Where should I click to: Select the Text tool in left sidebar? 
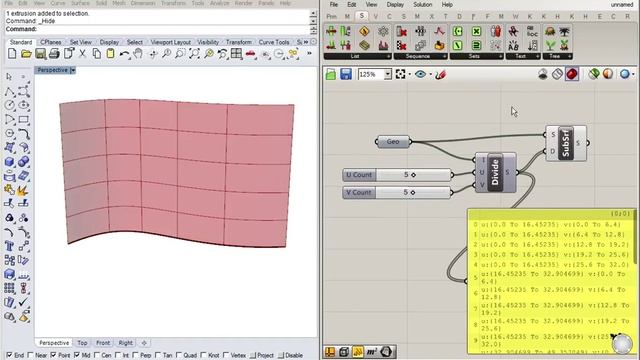pos(10,246)
